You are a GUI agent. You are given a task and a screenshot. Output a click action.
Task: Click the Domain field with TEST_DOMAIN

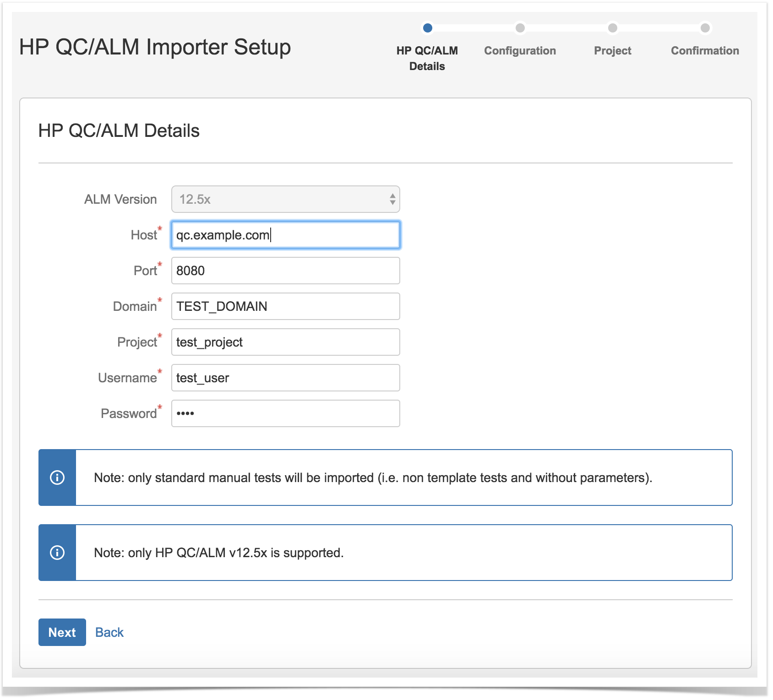(285, 306)
